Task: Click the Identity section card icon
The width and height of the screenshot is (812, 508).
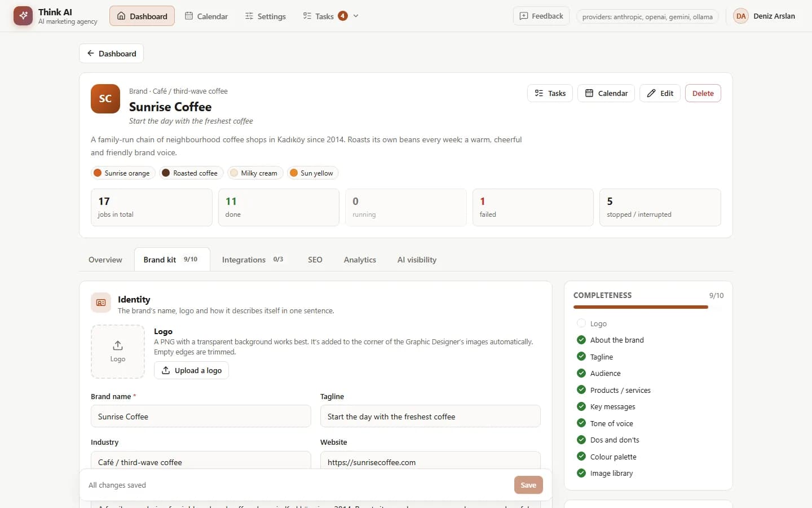Action: [x=101, y=303]
